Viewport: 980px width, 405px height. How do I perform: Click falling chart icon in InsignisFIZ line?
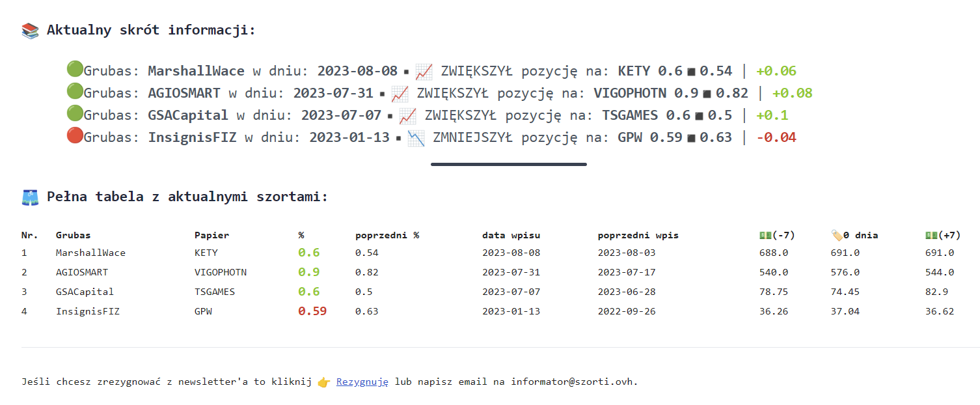click(415, 137)
